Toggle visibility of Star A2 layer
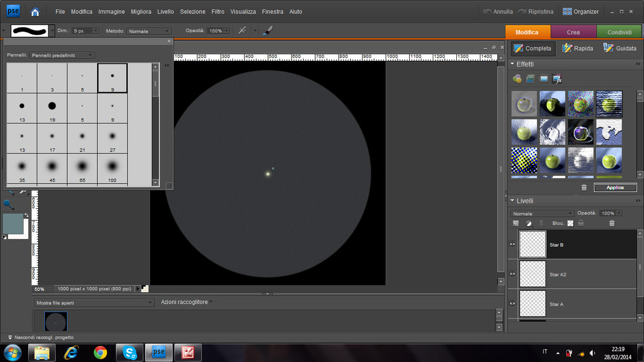Image resolution: width=644 pixels, height=362 pixels. (512, 274)
